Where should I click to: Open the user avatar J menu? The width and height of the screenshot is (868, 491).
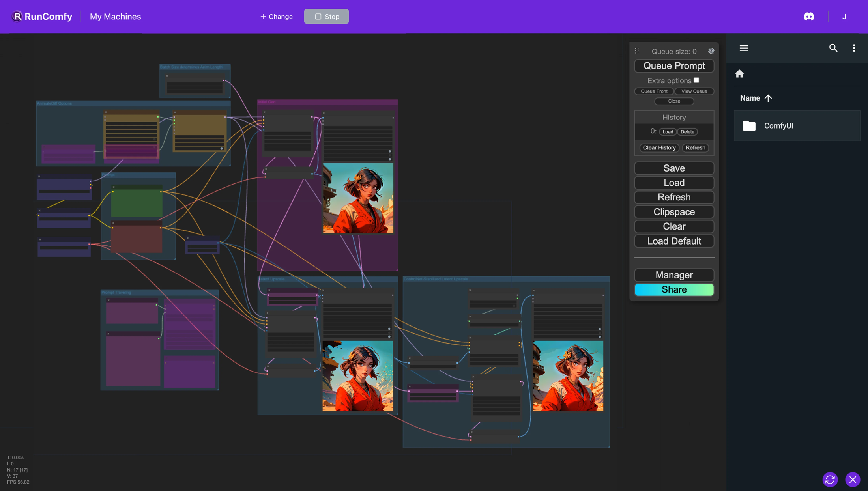844,16
